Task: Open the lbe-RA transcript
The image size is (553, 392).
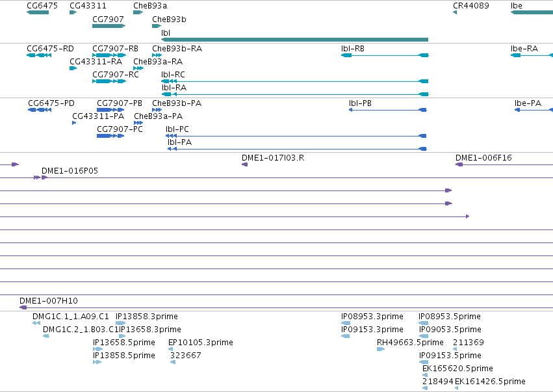Action: click(532, 55)
